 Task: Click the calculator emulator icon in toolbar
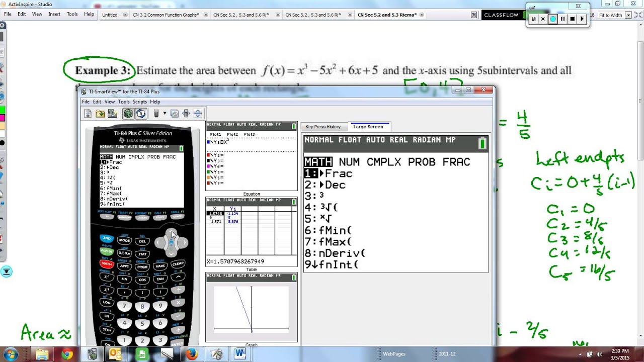pos(156,114)
